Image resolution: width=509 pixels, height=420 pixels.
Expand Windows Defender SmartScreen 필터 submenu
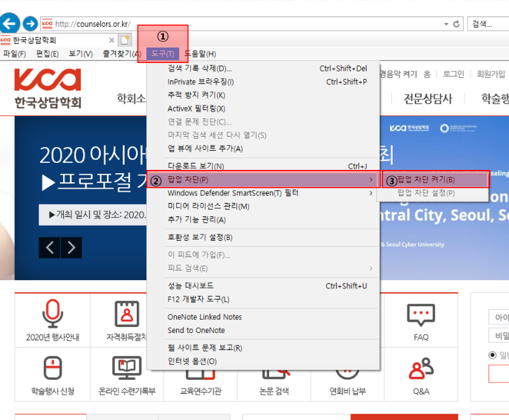point(263,193)
